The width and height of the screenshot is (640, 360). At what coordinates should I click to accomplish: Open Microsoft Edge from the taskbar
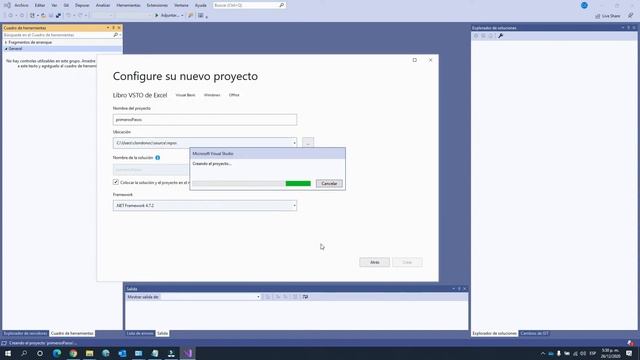click(57, 353)
